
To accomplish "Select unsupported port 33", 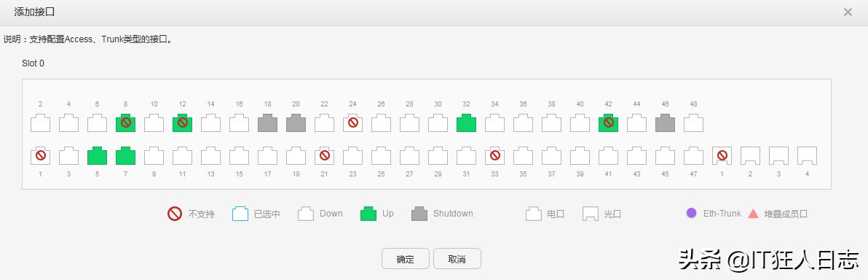I will click(495, 156).
